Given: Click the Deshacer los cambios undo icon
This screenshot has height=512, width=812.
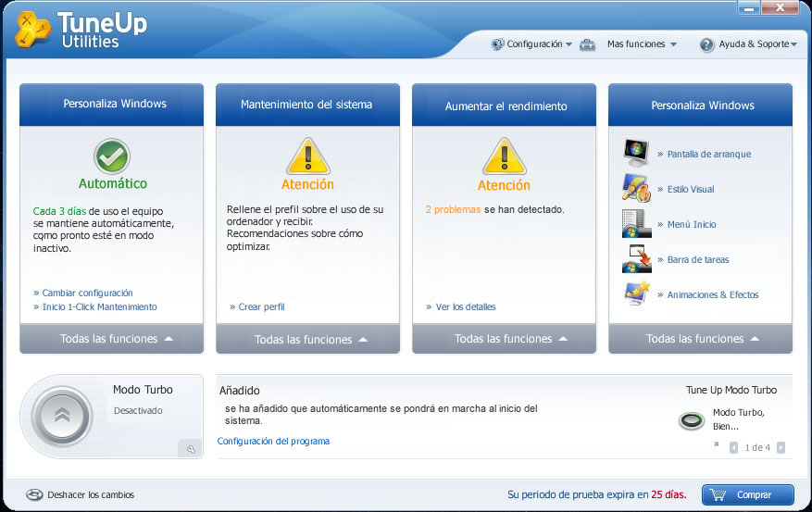Looking at the screenshot, I should point(34,495).
